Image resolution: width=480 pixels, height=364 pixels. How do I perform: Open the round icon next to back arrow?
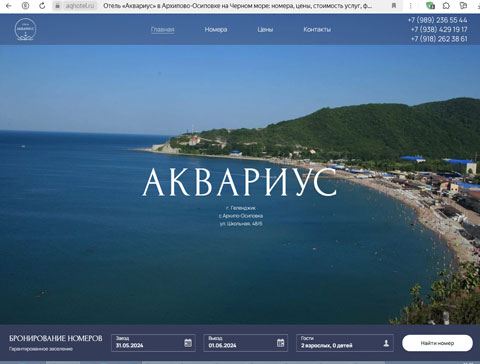(25, 6)
